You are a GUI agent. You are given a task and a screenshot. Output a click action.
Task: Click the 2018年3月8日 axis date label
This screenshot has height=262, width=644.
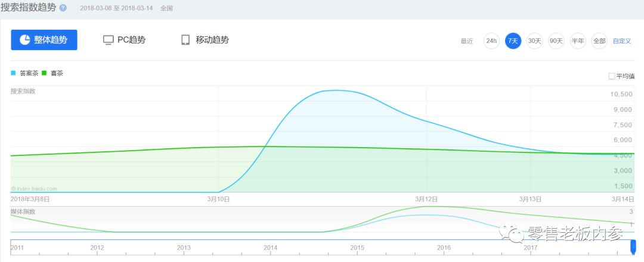click(30, 199)
